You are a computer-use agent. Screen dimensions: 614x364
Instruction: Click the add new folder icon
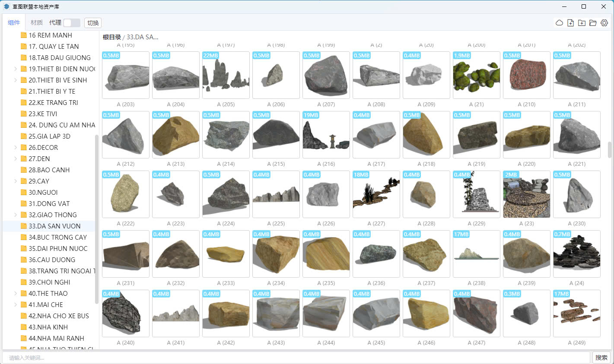pos(582,23)
